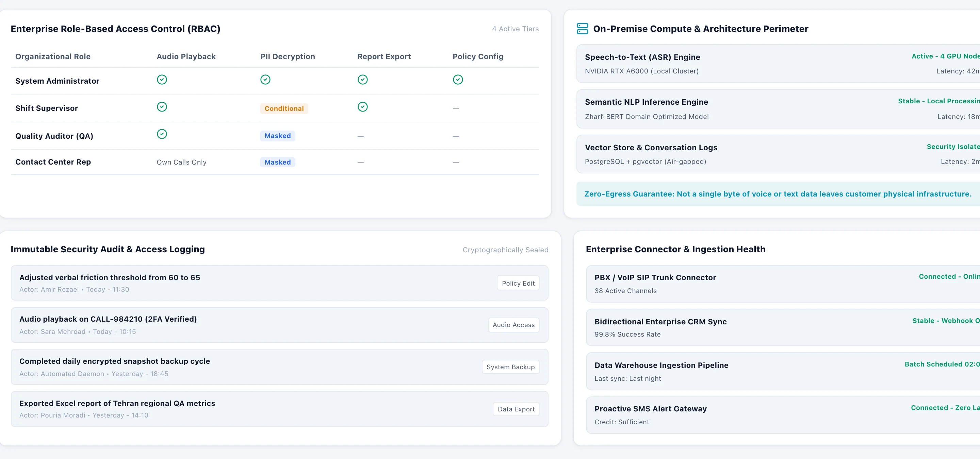Click the 38 Active Channels text
This screenshot has height=459, width=980.
click(x=625, y=291)
